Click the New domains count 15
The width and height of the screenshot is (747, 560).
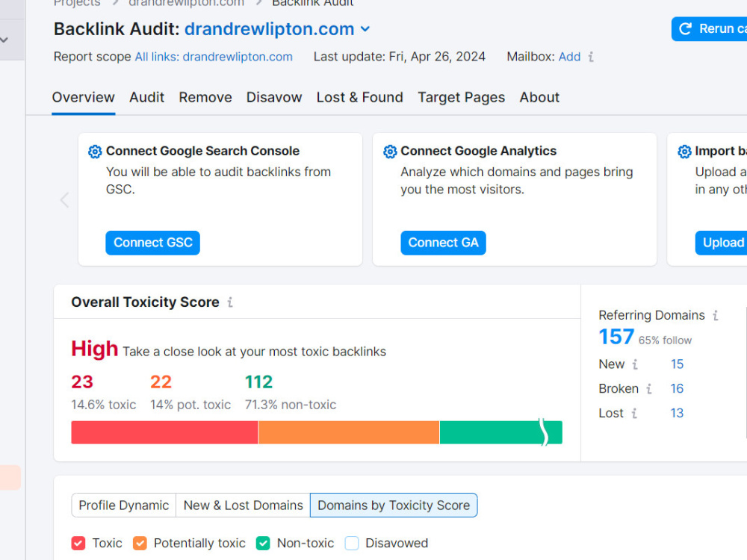coord(677,364)
